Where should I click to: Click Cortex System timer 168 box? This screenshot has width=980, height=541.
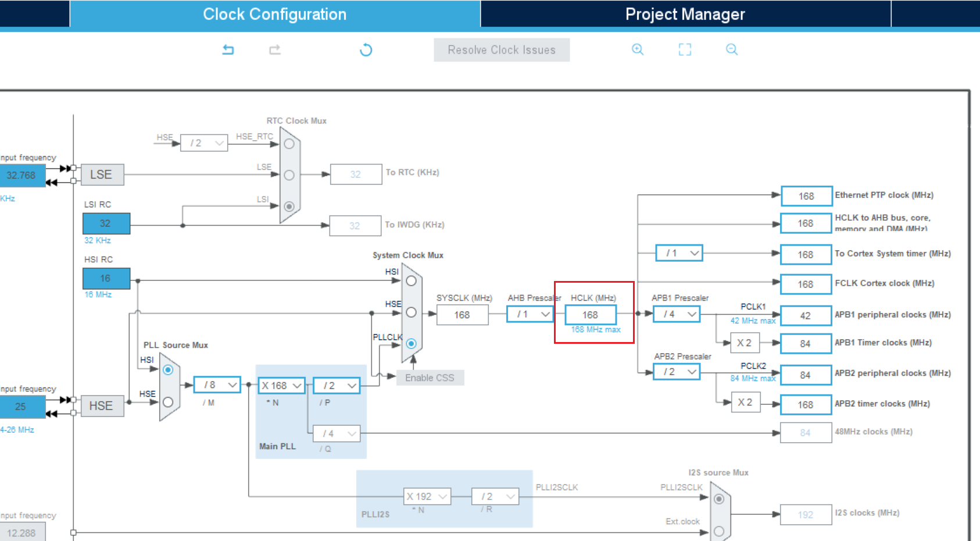pos(806,255)
